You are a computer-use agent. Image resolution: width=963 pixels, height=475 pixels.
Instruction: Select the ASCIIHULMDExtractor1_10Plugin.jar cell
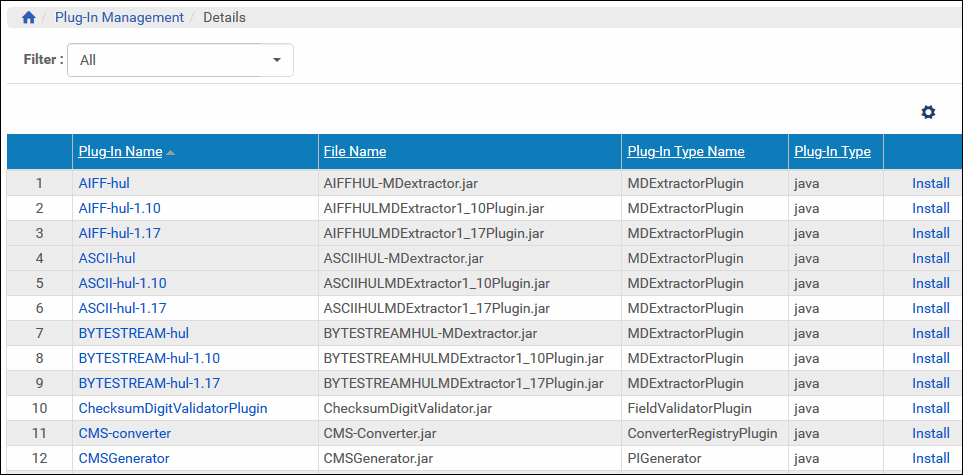click(x=470, y=283)
